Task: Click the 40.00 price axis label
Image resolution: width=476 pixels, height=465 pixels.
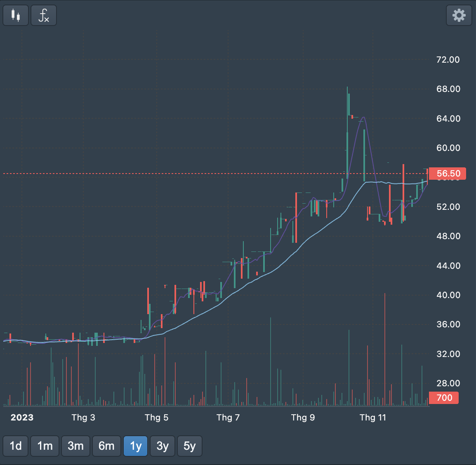Action: [448, 295]
